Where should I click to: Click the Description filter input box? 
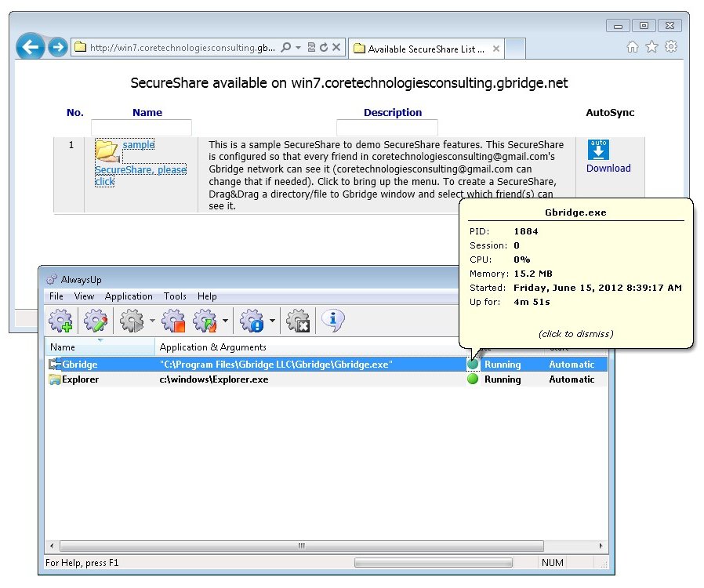point(387,128)
